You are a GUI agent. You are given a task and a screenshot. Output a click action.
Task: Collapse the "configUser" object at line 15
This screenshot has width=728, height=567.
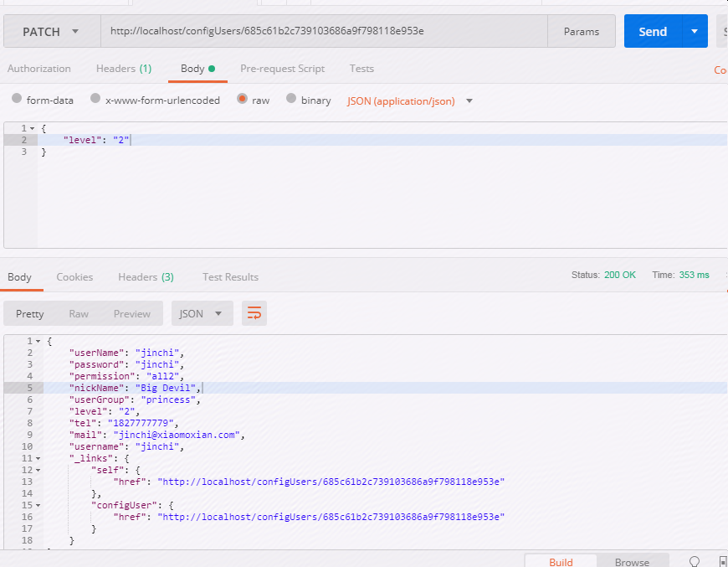pos(38,505)
